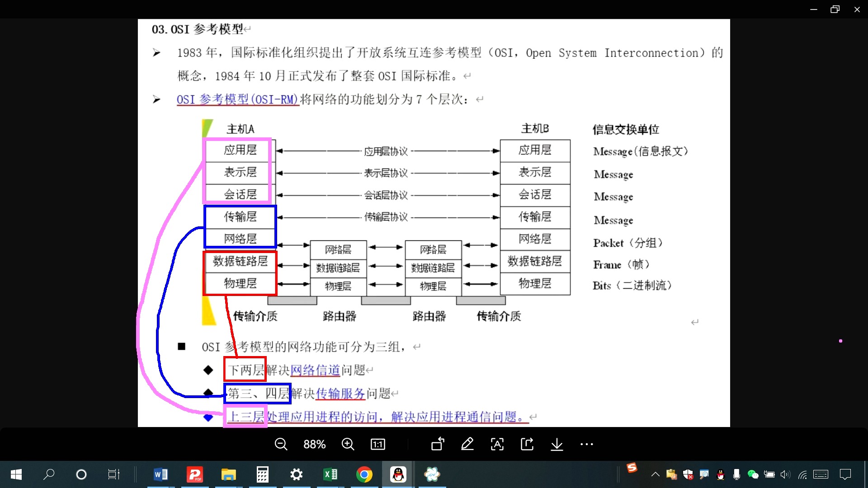The width and height of the screenshot is (868, 488).
Task: Click the OSI参考模型(OSI-RM) hyperlink
Action: tap(237, 99)
